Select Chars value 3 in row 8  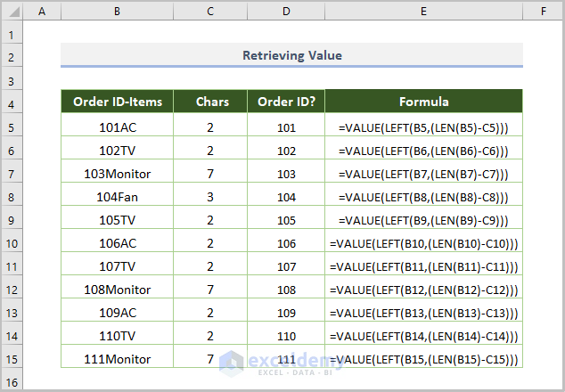pos(210,197)
